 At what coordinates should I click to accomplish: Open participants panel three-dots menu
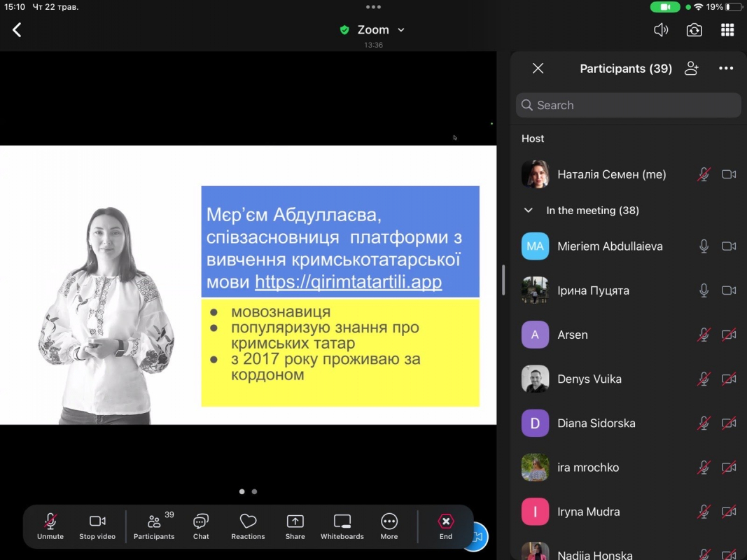tap(726, 69)
